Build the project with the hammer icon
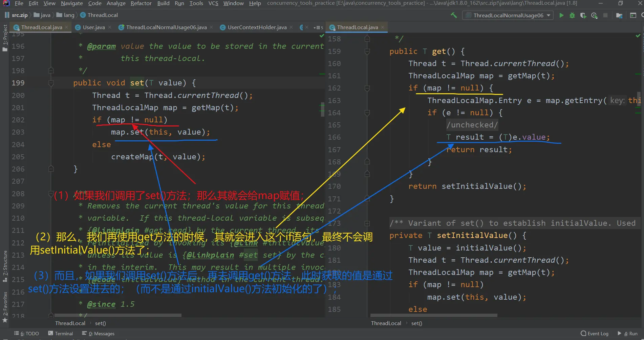 [454, 15]
